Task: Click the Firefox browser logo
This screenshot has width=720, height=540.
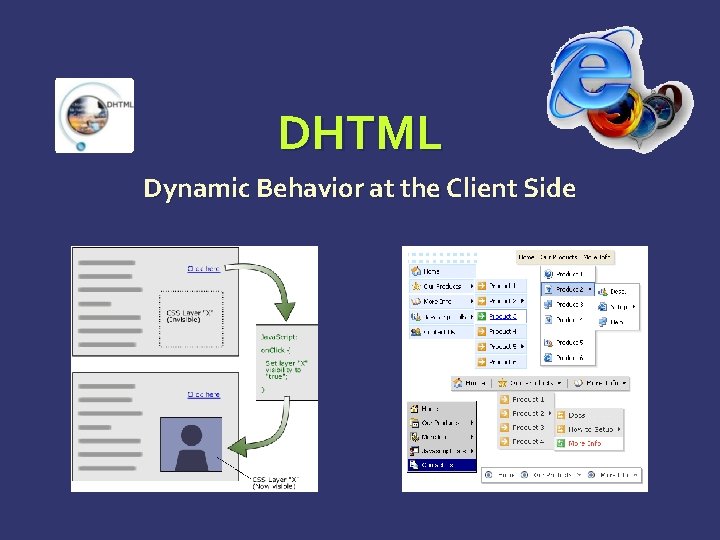Action: (x=615, y=115)
